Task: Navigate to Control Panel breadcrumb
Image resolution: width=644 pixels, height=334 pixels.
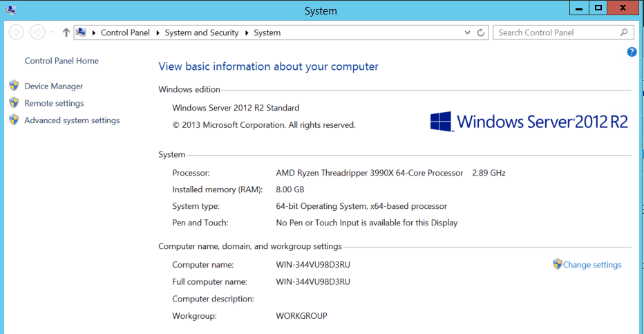Action: pos(126,33)
